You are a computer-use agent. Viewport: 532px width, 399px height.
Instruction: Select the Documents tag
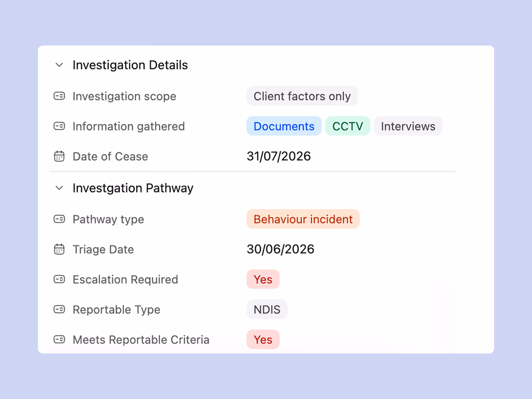(x=284, y=126)
